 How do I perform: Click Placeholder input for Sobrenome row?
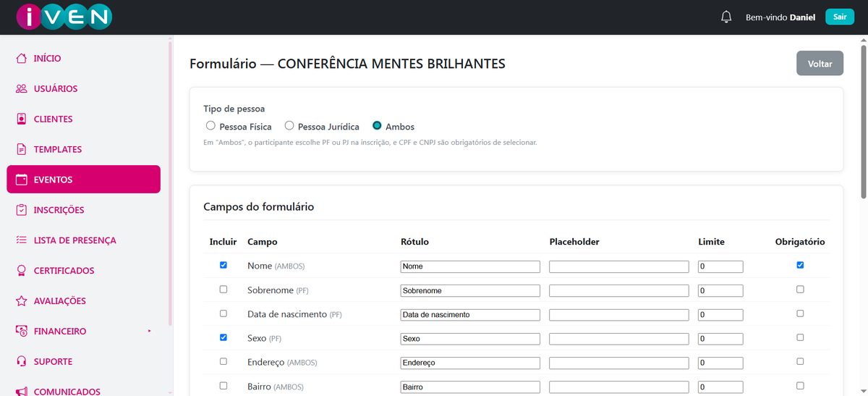[619, 290]
